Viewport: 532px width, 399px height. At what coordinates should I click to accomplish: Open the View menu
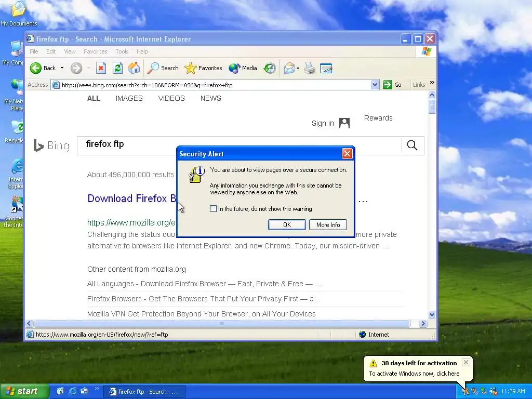tap(70, 51)
